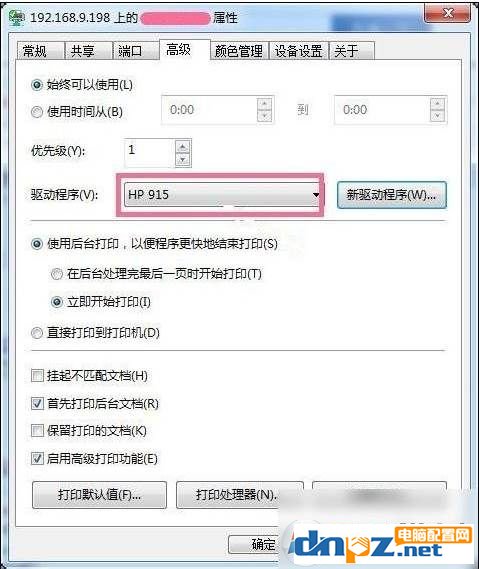Click the start time up arrow
This screenshot has height=569, width=479.
[265, 104]
